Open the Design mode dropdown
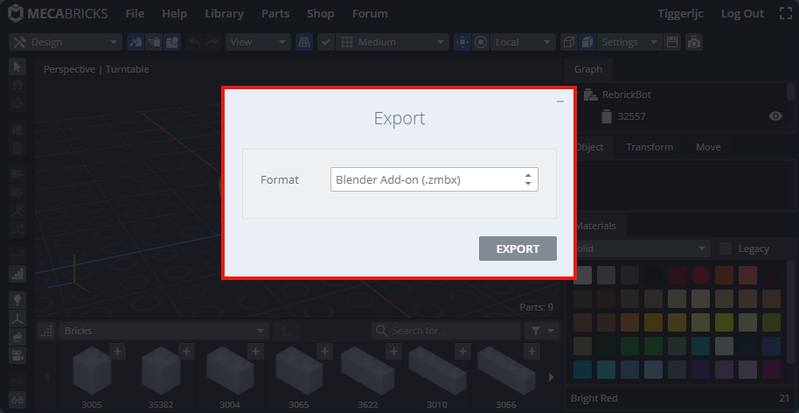Screen dimensions: 799x413 tap(65, 43)
